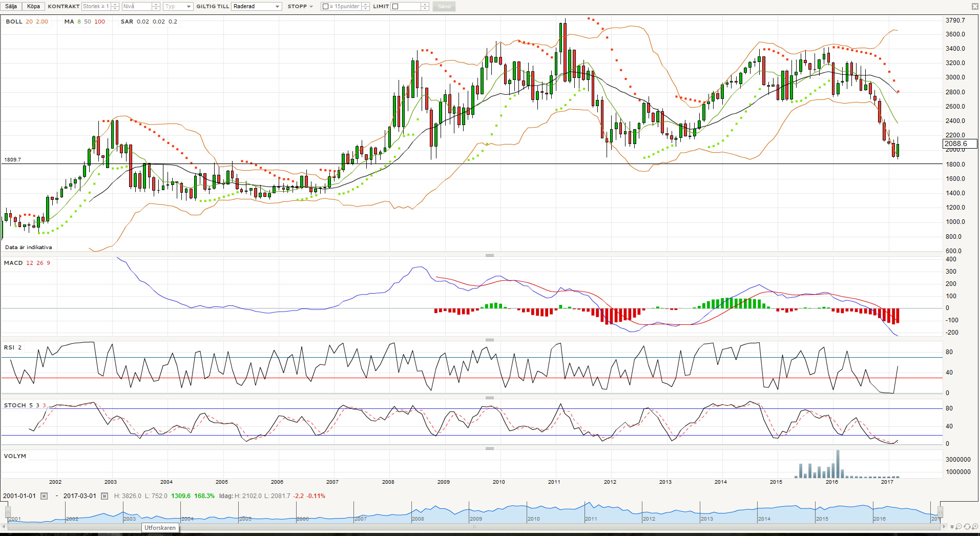Click the Köpa button
The height and width of the screenshot is (536, 980).
(33, 7)
